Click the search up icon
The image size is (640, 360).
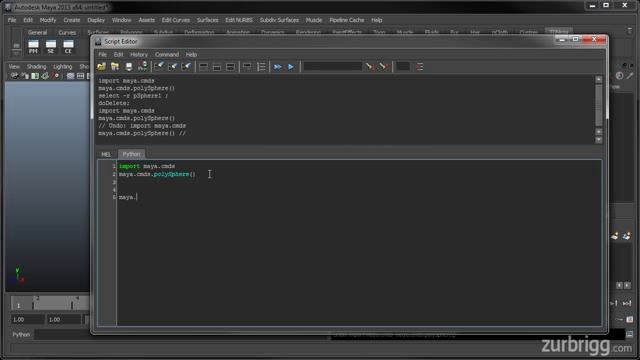[x=382, y=67]
